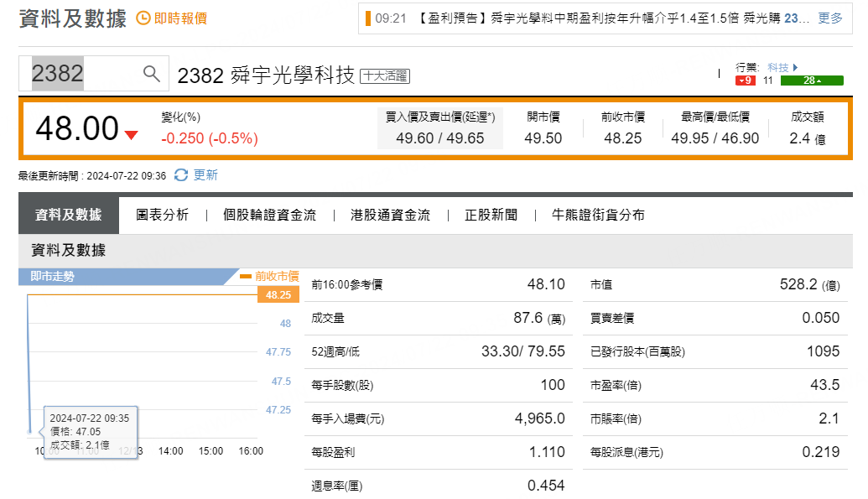The width and height of the screenshot is (868, 499).
Task: Click the turnover value 2.4 億
Action: pos(808,138)
